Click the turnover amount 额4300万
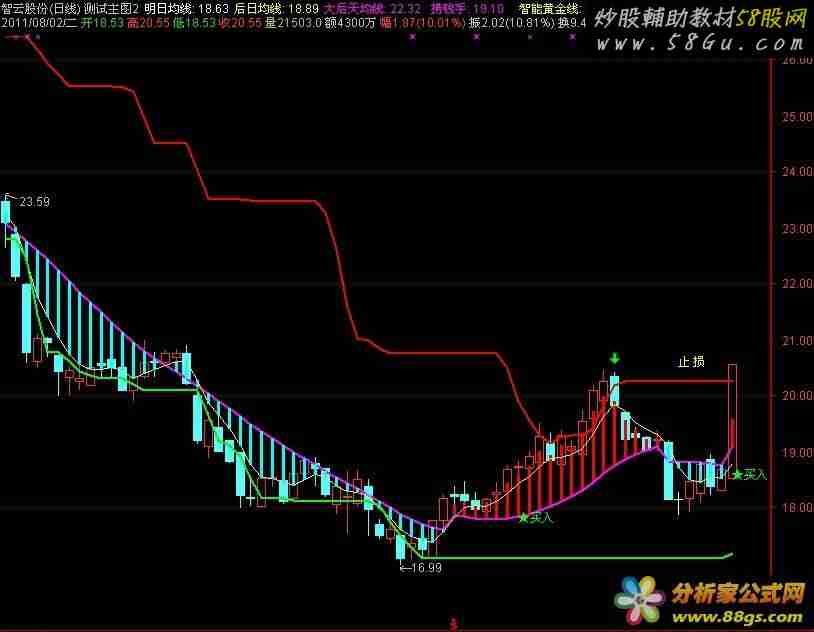Image resolution: width=814 pixels, height=632 pixels. [x=350, y=23]
